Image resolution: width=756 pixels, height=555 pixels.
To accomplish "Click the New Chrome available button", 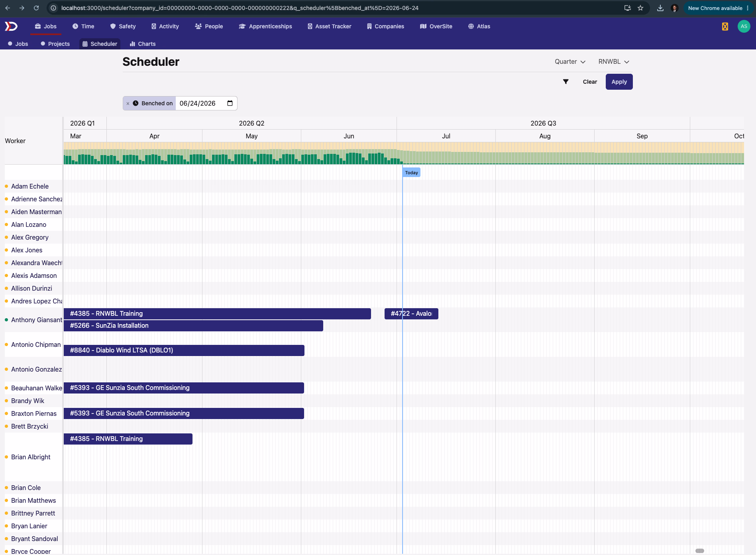I will tap(718, 8).
